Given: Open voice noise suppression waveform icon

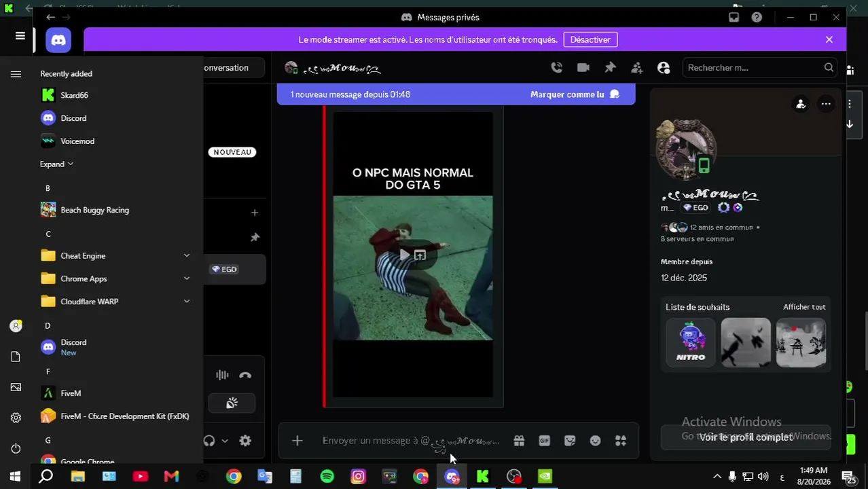Looking at the screenshot, I should (x=222, y=375).
